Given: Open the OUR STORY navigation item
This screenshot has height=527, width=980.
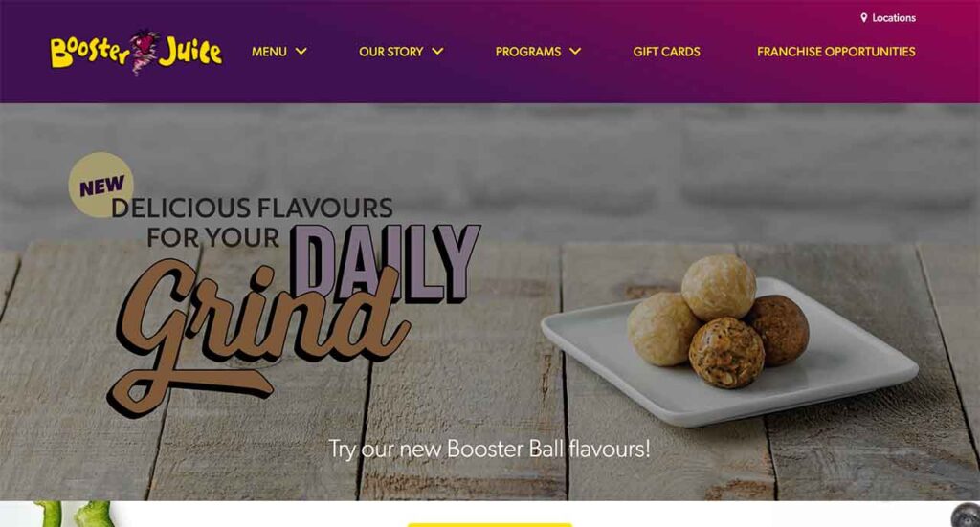Looking at the screenshot, I should click(x=391, y=52).
